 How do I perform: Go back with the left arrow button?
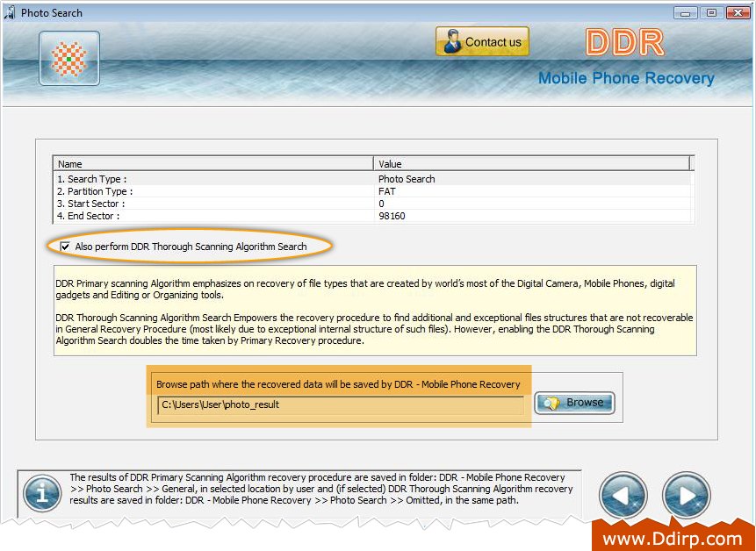tap(623, 495)
